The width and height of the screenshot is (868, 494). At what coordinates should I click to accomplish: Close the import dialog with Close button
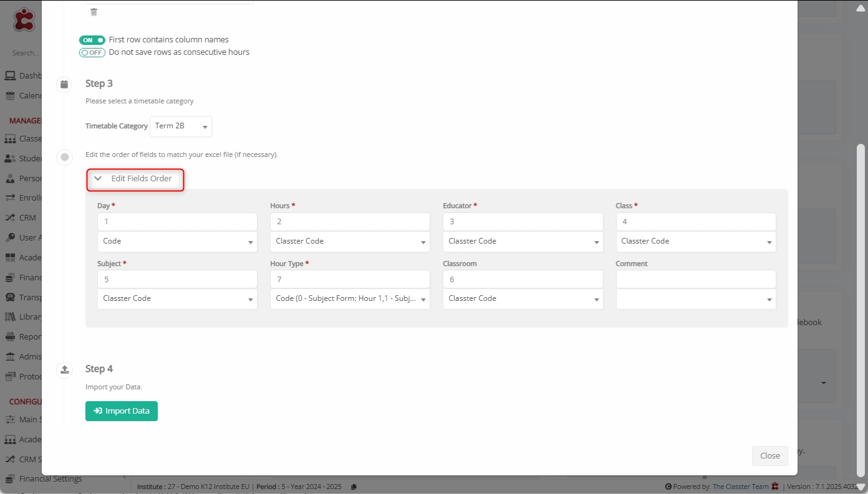click(769, 455)
